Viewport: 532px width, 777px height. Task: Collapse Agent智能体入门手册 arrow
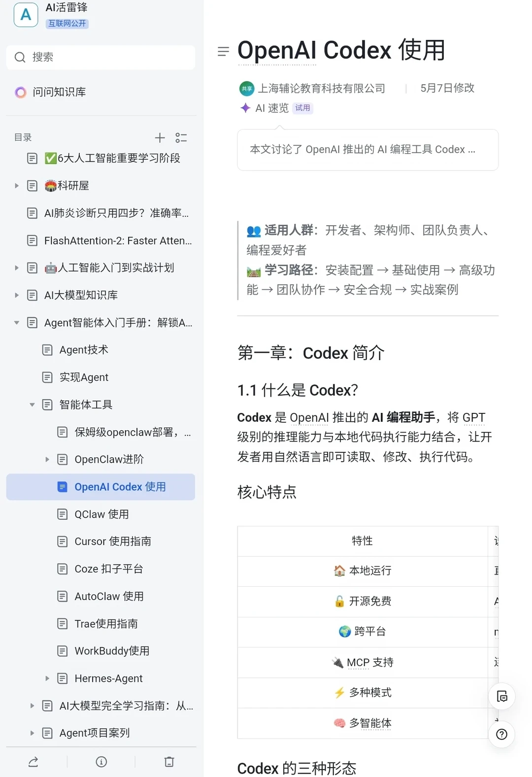(17, 323)
